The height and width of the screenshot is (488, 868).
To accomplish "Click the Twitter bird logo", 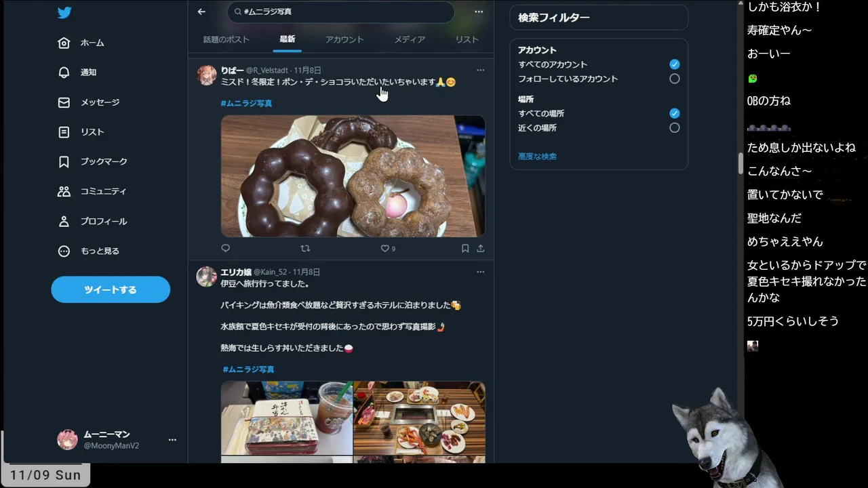I will tap(64, 12).
